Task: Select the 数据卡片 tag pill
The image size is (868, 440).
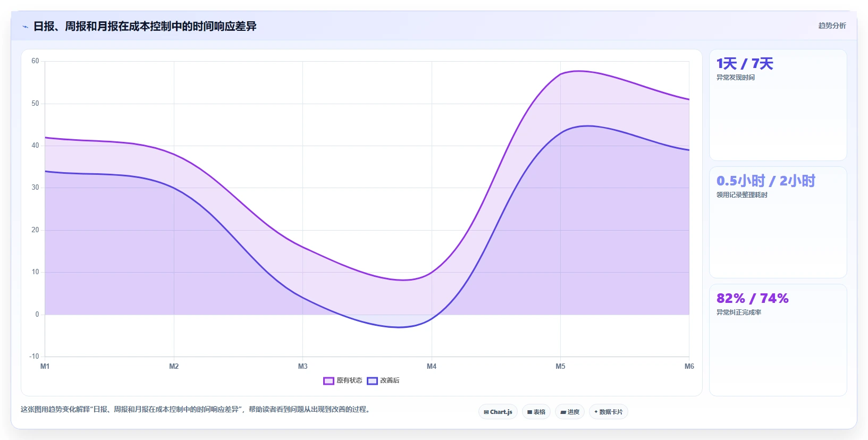Action: click(x=609, y=412)
